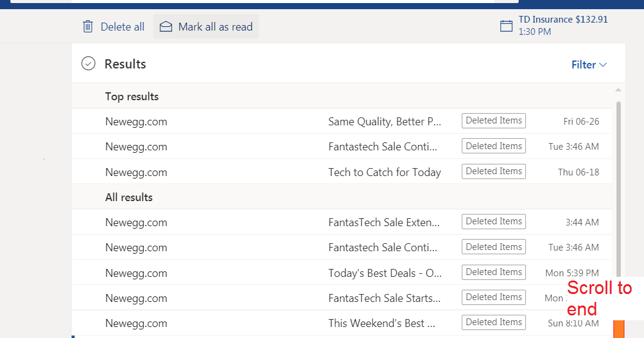644x338 pixels.
Task: Open Tech to Catch for Today email
Action: pyautogui.click(x=341, y=172)
